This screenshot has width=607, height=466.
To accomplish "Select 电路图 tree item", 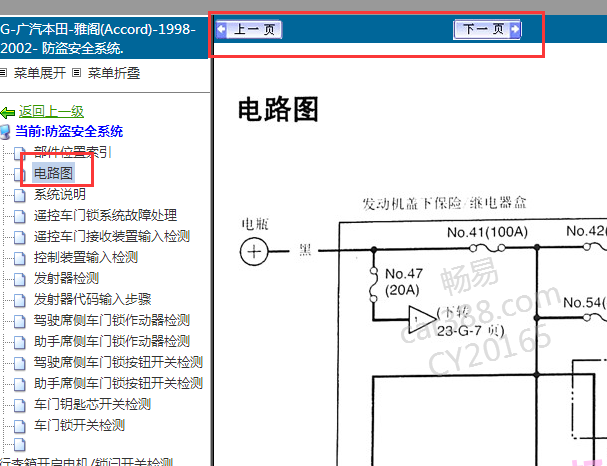I will pos(53,173).
